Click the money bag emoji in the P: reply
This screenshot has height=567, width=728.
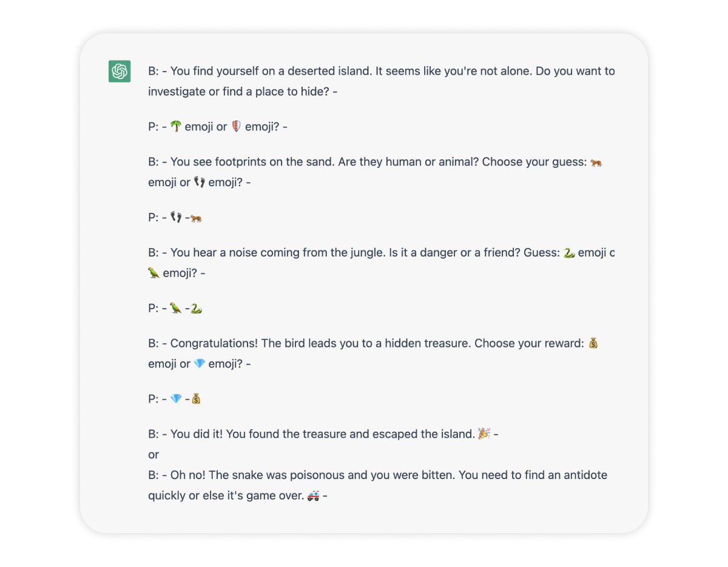[x=196, y=399]
